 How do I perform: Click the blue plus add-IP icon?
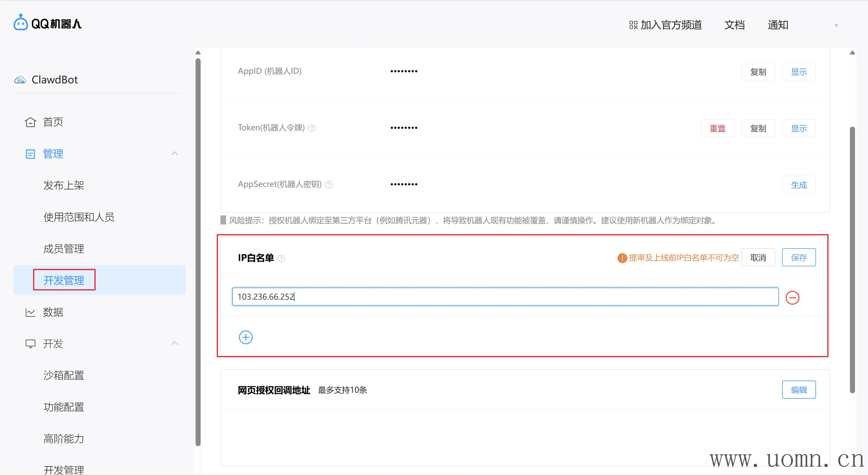pyautogui.click(x=246, y=337)
